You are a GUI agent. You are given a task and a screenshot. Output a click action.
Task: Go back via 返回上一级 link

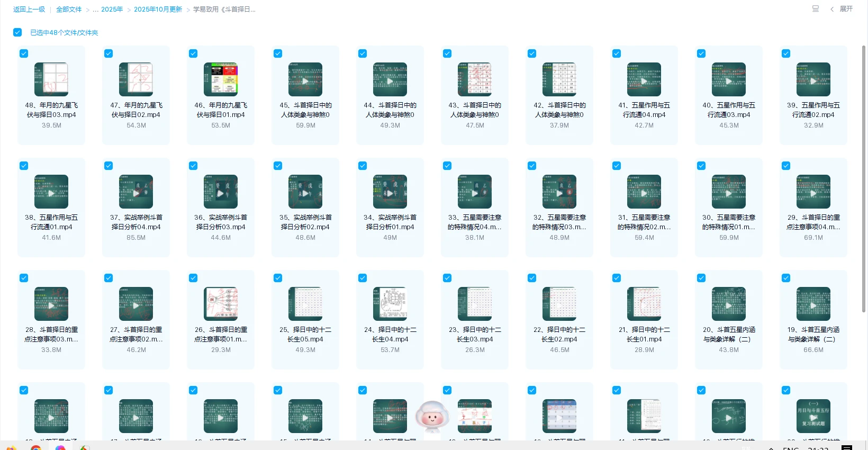click(29, 10)
